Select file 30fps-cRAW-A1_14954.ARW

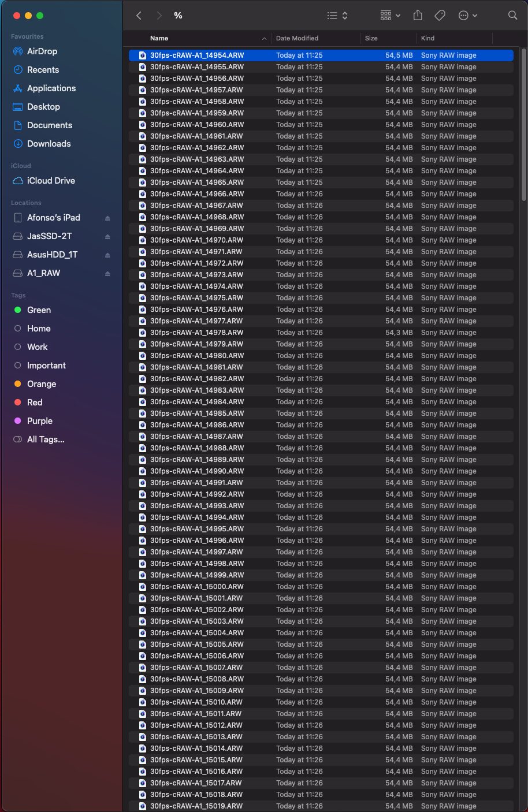tap(321, 55)
